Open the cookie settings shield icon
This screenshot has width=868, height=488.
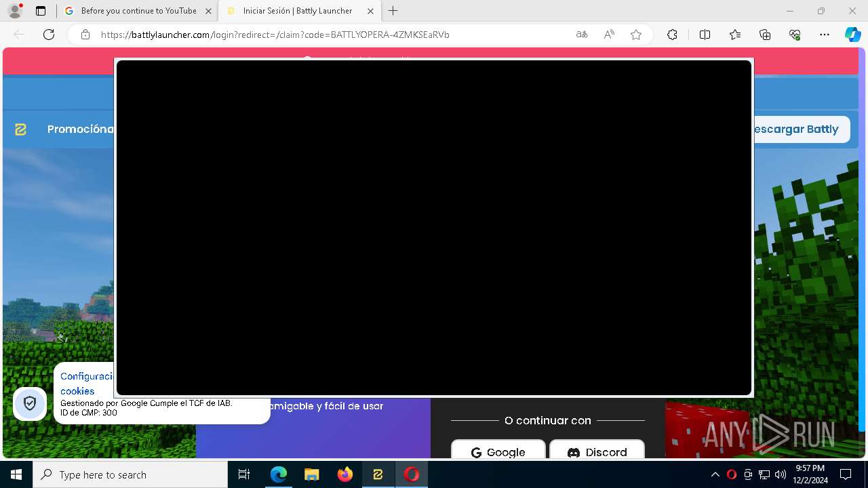coord(30,404)
